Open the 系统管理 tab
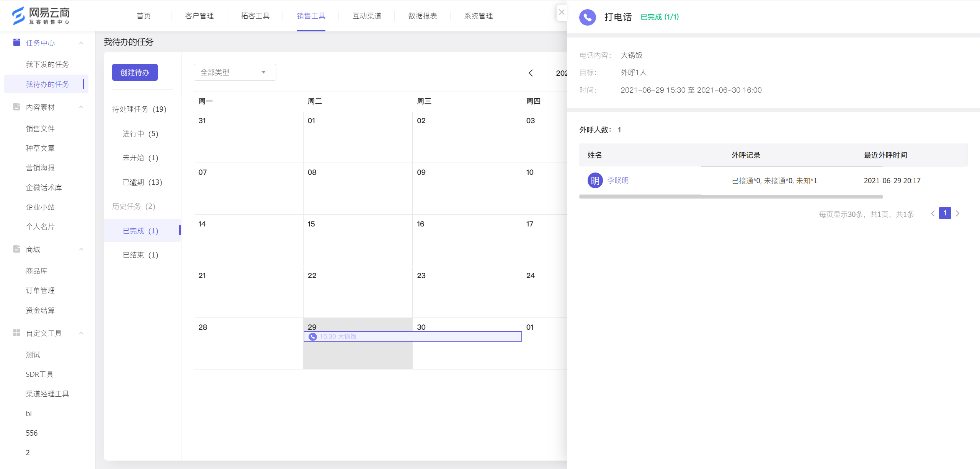 pyautogui.click(x=479, y=16)
